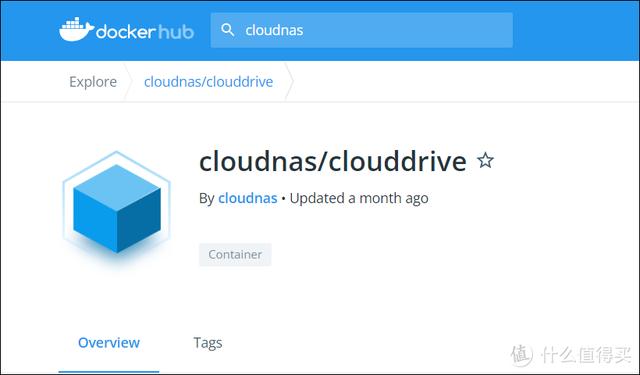Switch to the Tags tab
The width and height of the screenshot is (640, 375).
point(208,343)
